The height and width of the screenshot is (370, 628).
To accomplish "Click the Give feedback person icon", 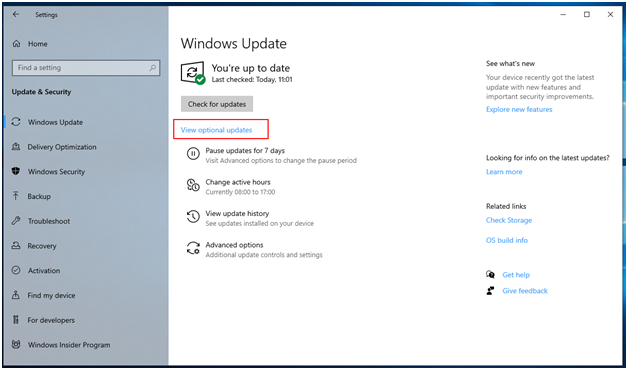I will (x=490, y=291).
